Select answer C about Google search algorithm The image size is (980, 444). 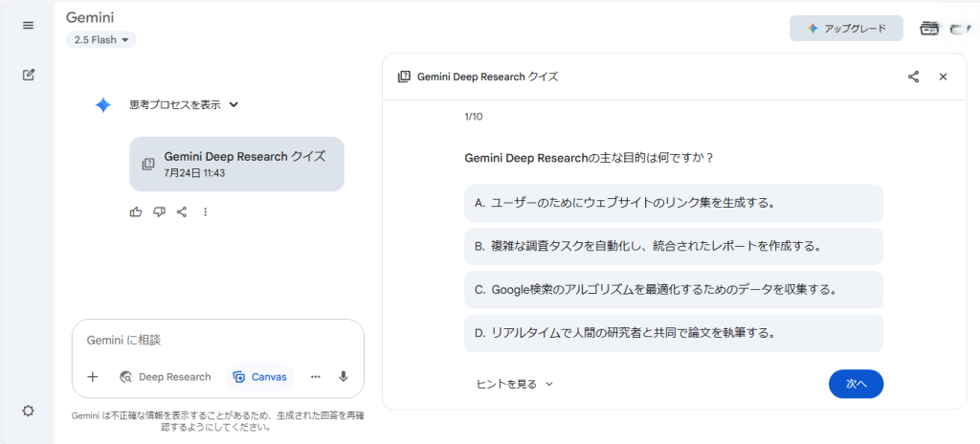click(673, 289)
